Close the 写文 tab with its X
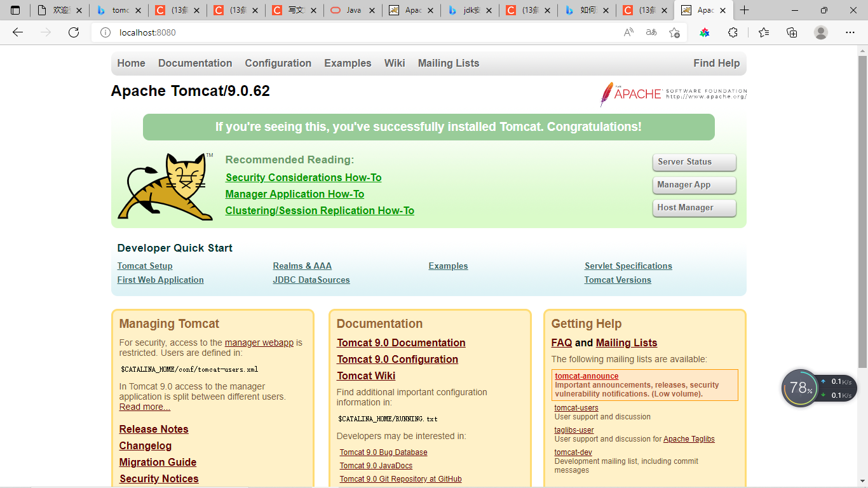 pyautogui.click(x=313, y=10)
